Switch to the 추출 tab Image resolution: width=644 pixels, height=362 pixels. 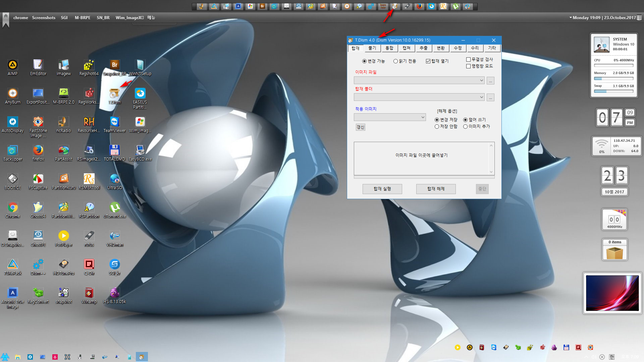[424, 48]
